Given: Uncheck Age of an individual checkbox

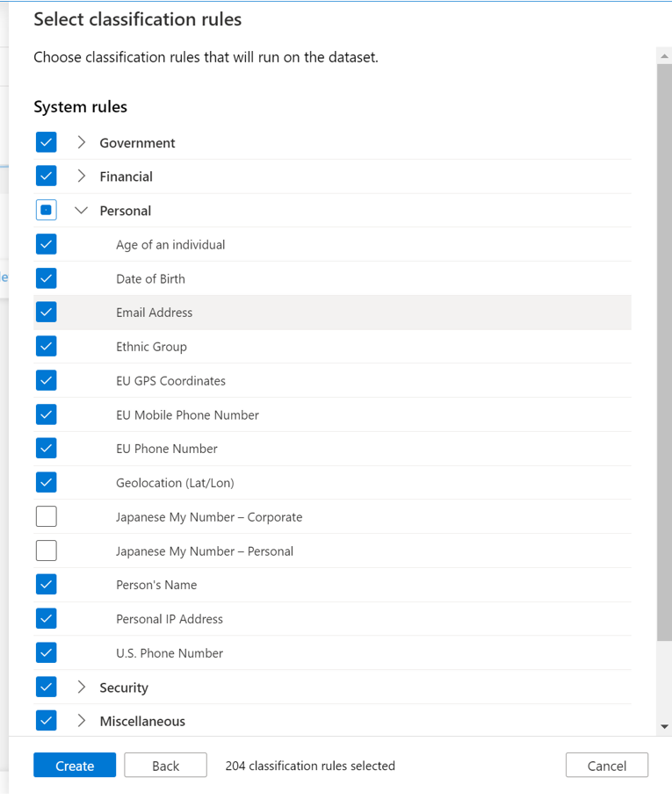Looking at the screenshot, I should (x=46, y=244).
